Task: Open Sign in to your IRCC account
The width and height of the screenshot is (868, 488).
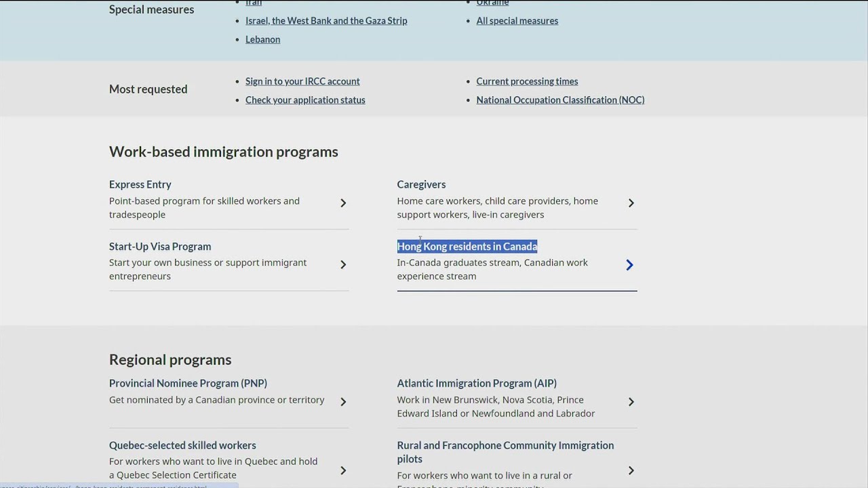Action: [302, 81]
